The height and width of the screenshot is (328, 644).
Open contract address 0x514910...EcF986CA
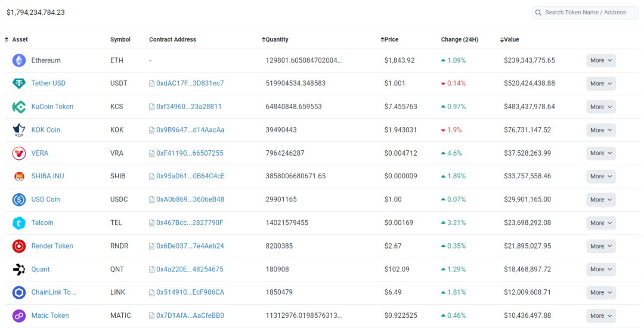(190, 292)
